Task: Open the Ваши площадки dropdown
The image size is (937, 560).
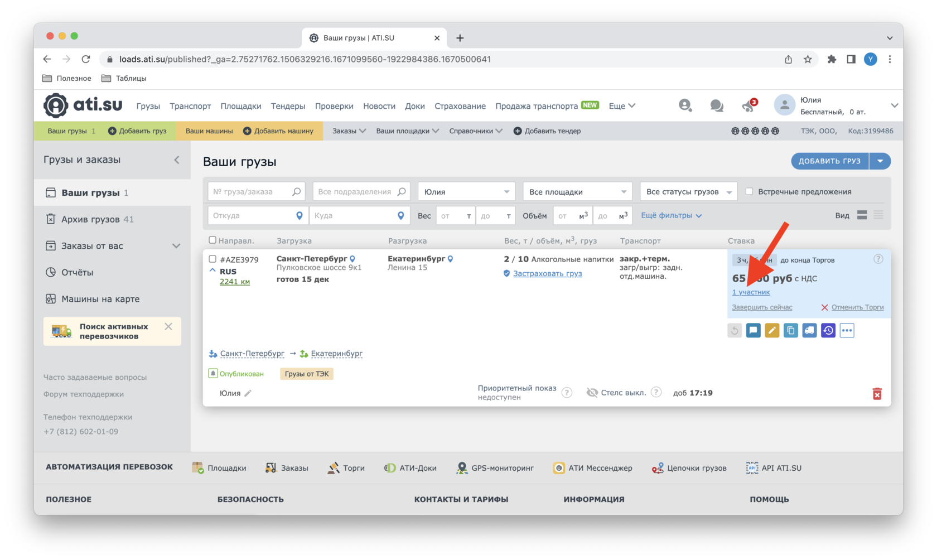Action: point(407,131)
